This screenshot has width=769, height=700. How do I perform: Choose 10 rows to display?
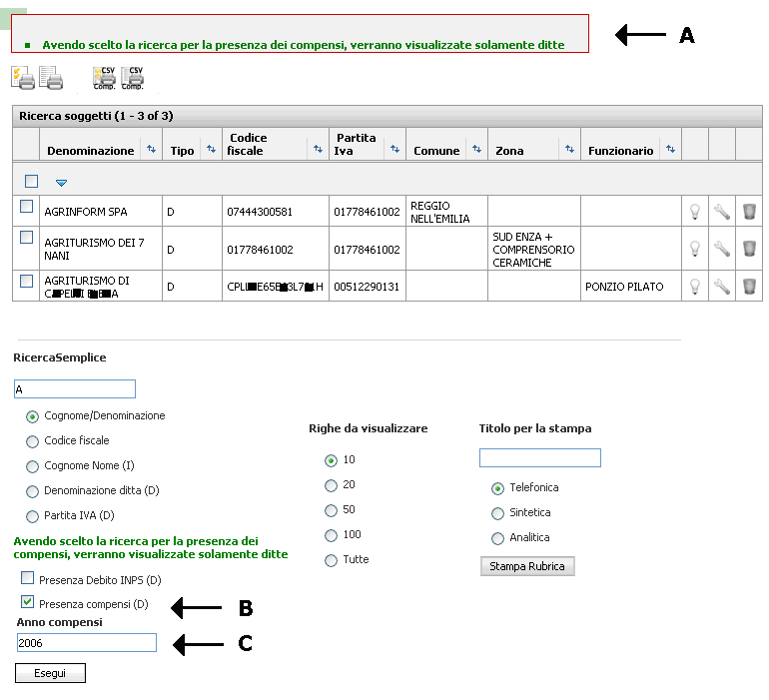point(331,460)
